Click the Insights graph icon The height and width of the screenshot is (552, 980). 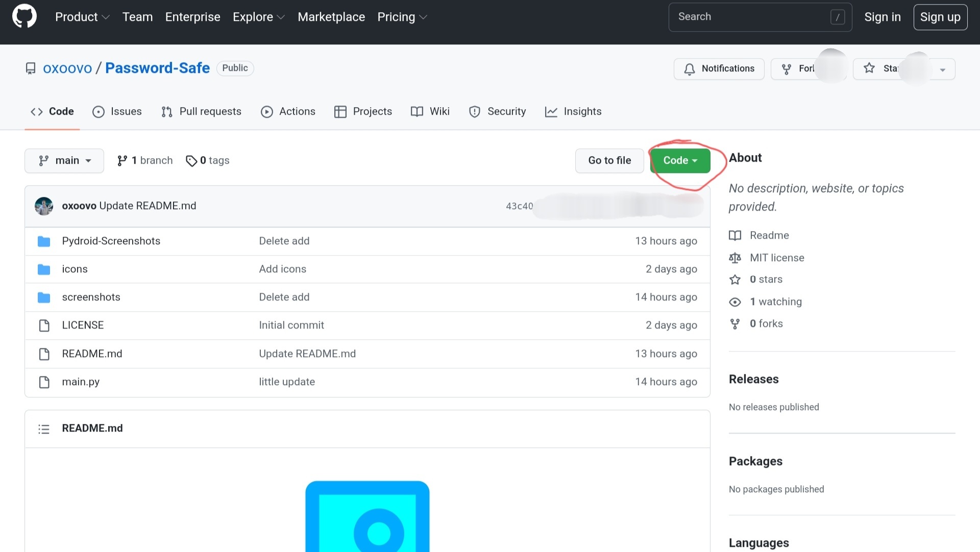552,111
